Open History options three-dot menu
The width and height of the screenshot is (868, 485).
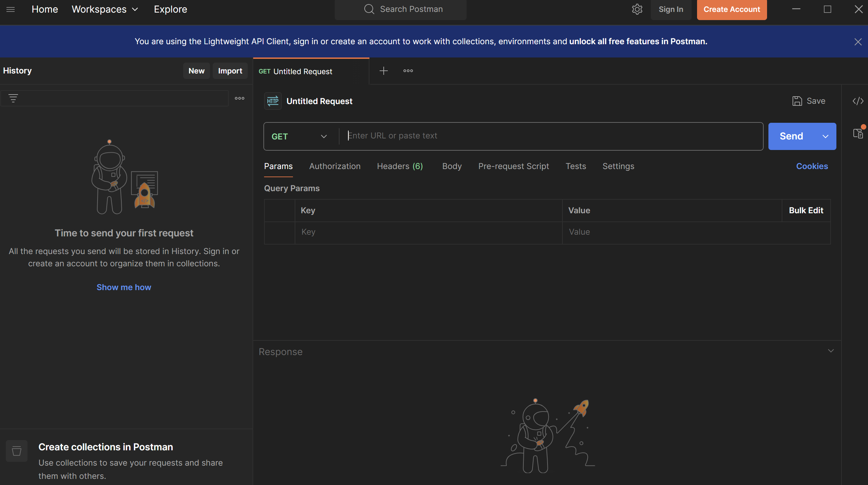240,98
